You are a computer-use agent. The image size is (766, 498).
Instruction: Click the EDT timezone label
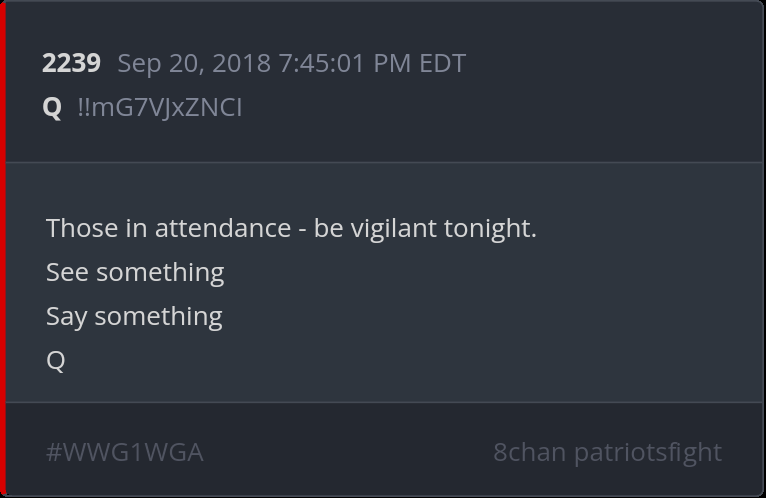tap(442, 63)
